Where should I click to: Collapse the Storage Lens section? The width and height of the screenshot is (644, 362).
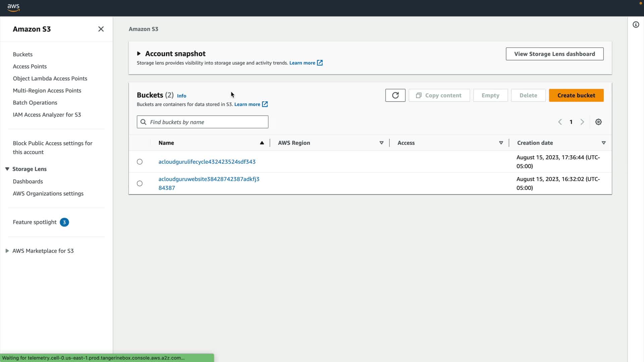pyautogui.click(x=7, y=169)
